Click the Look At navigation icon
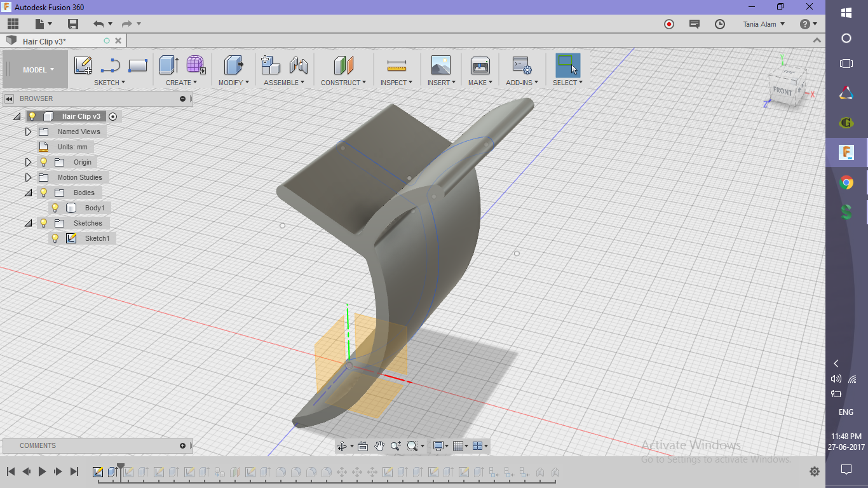Viewport: 868px width, 488px height. [x=363, y=446]
